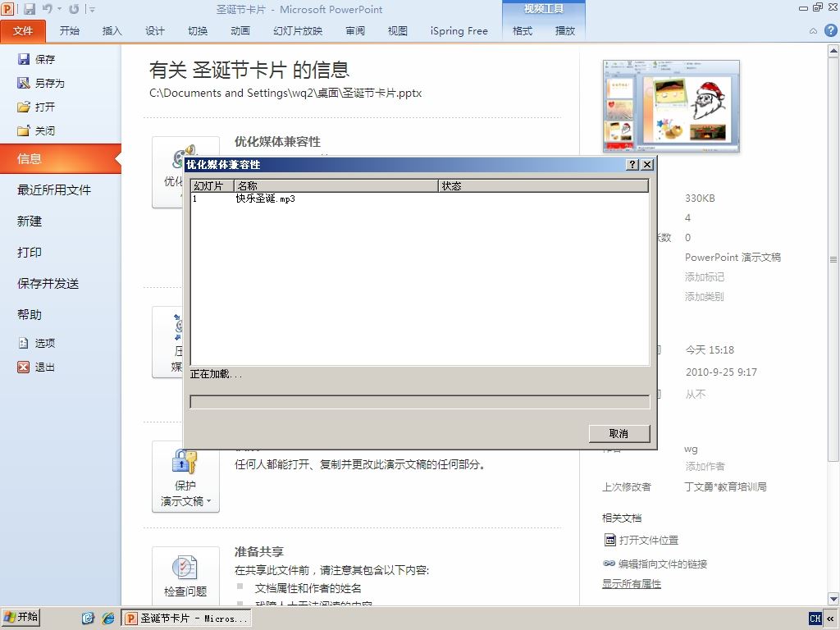Click the PowerPoint application icon in title bar
The height and width of the screenshot is (630, 840).
7,8
